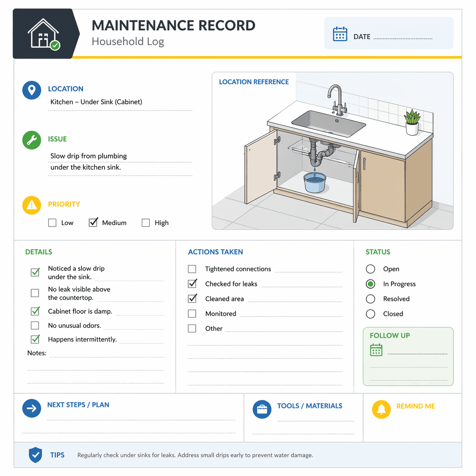Click the house logo icon in header
Image resolution: width=476 pixels, height=476 pixels.
[44, 34]
